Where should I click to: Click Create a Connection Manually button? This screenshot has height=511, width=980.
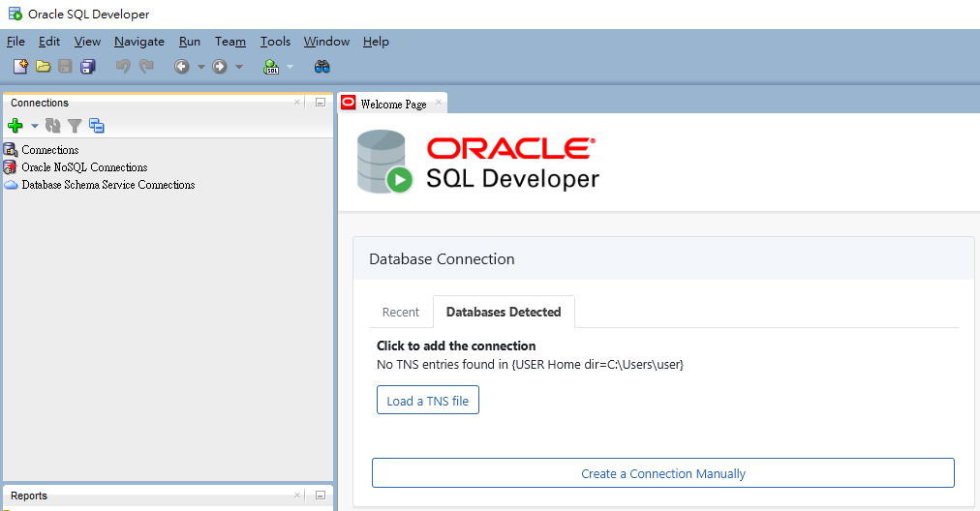[662, 473]
